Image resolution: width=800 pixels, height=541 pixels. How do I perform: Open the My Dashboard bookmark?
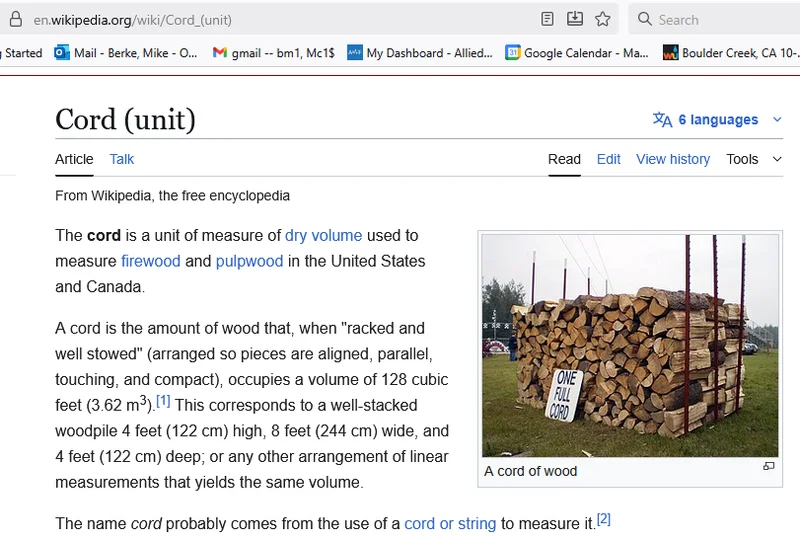[420, 53]
